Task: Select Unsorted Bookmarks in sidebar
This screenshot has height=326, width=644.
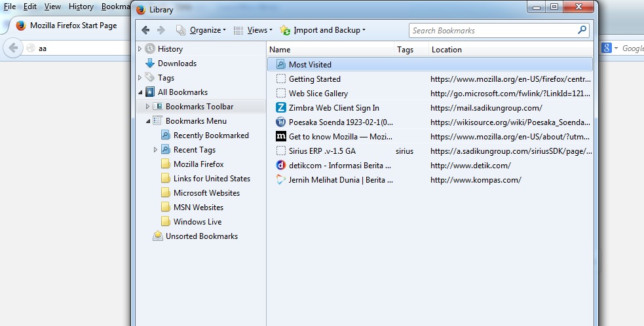Action: coord(195,236)
